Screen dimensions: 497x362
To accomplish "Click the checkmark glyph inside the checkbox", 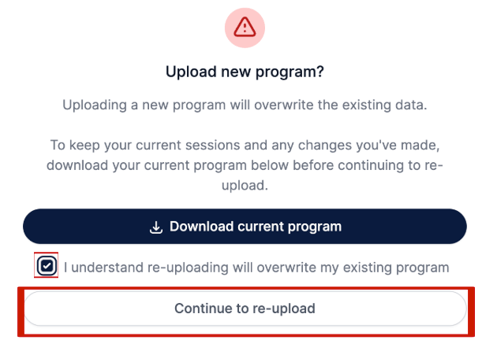I will pyautogui.click(x=47, y=266).
